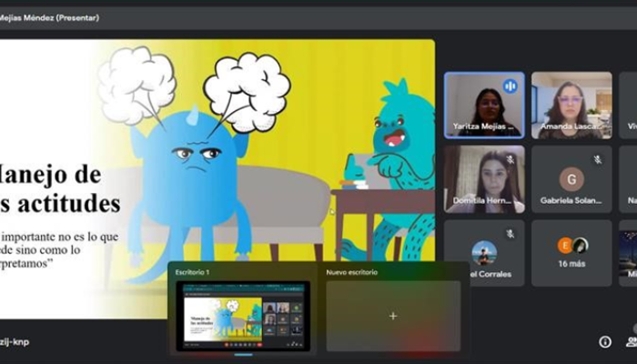
Task: Click muted mic icon on Corrales' tile
Action: click(511, 233)
